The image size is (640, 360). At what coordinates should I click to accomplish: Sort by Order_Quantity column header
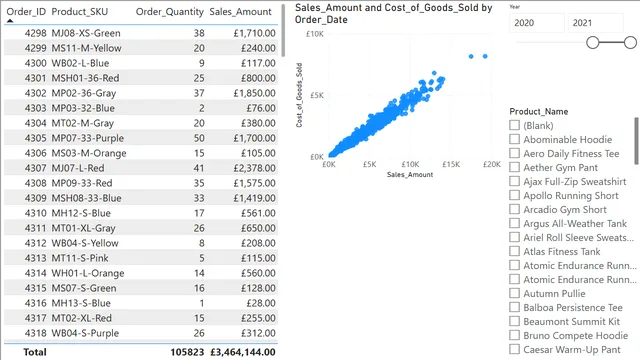(169, 12)
